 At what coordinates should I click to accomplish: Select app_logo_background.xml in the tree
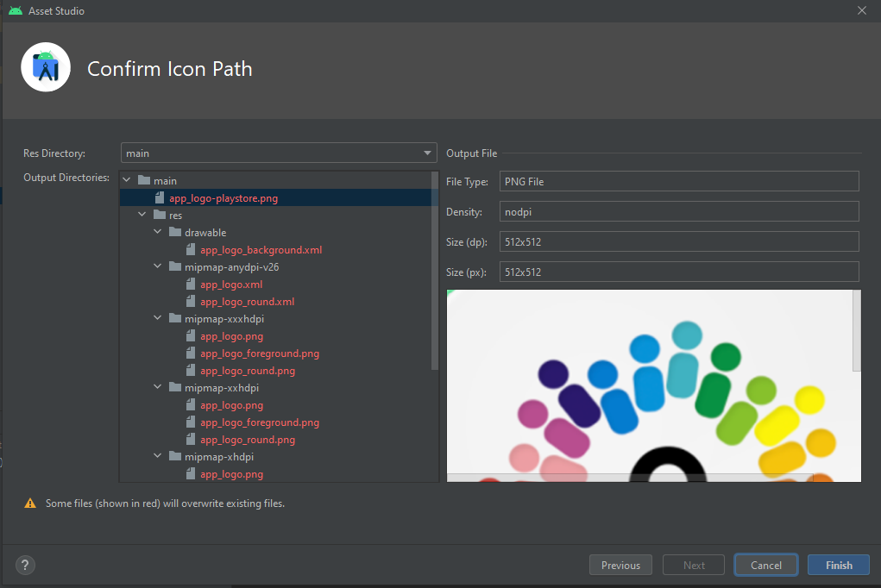pyautogui.click(x=261, y=250)
